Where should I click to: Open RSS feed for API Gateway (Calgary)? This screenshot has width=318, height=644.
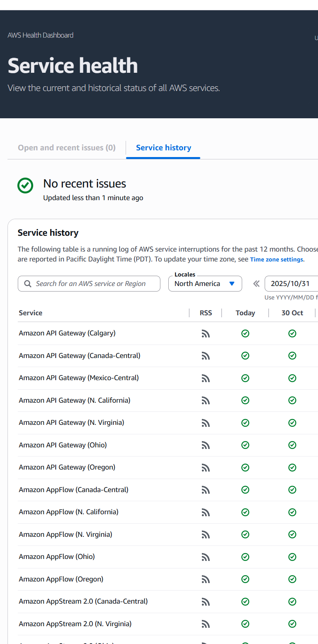tap(205, 333)
